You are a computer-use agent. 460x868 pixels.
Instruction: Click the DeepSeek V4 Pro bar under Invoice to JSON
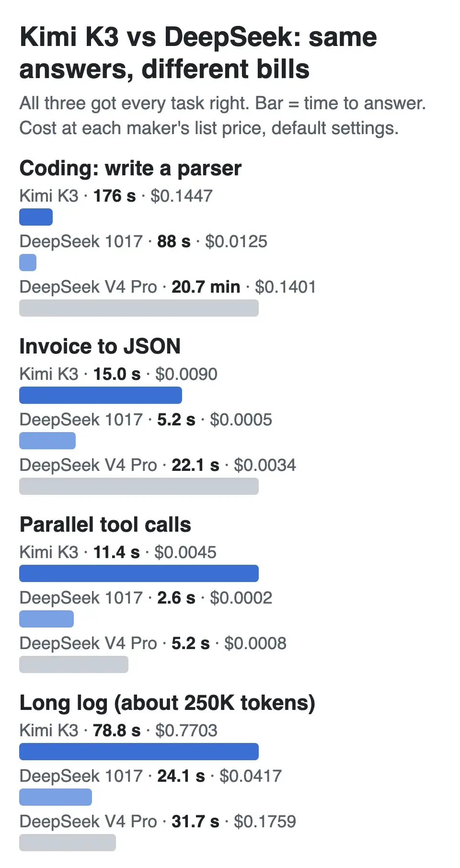click(x=139, y=486)
